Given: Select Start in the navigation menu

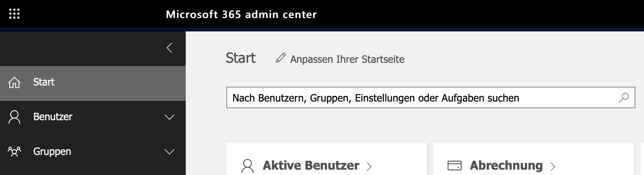Looking at the screenshot, I should 44,82.
